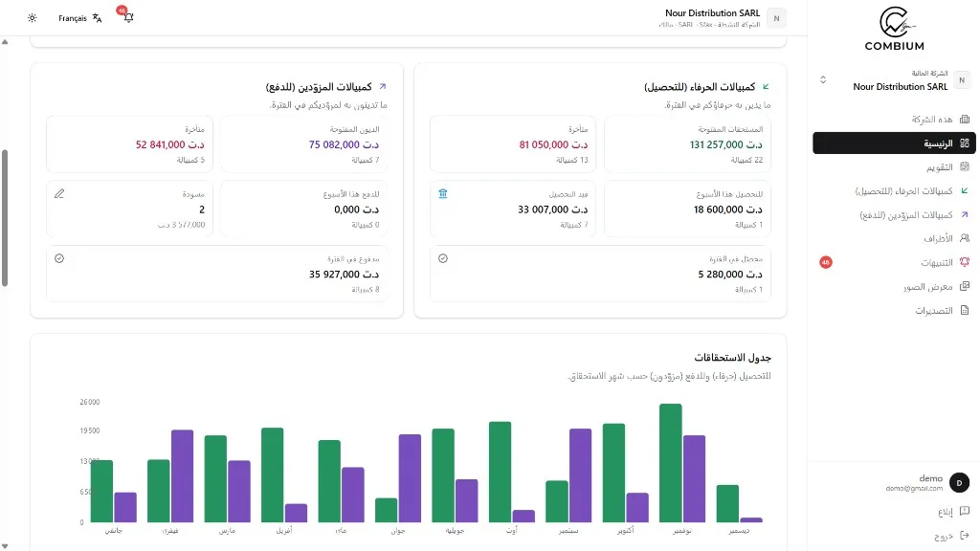Click the جدول الاستحقاقات chart title

pyautogui.click(x=732, y=358)
